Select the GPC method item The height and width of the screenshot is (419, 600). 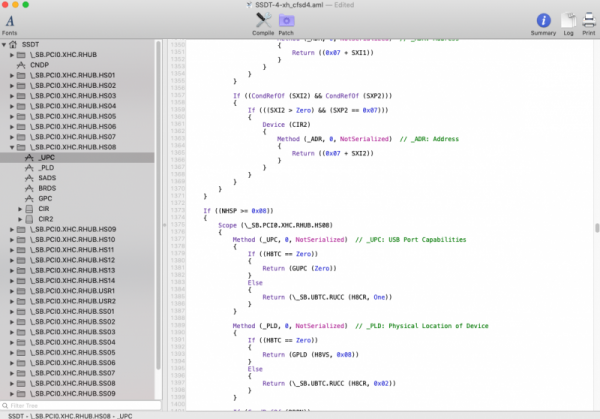tap(45, 198)
